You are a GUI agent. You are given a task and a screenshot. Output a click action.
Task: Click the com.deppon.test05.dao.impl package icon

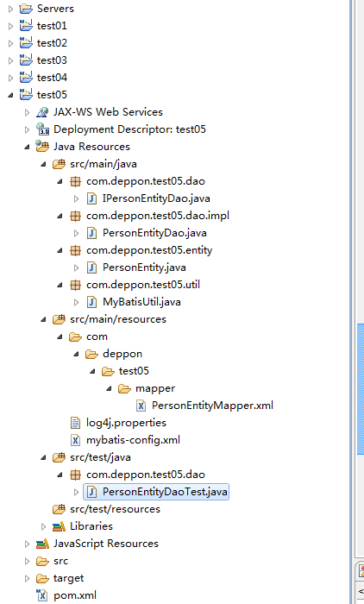75,216
